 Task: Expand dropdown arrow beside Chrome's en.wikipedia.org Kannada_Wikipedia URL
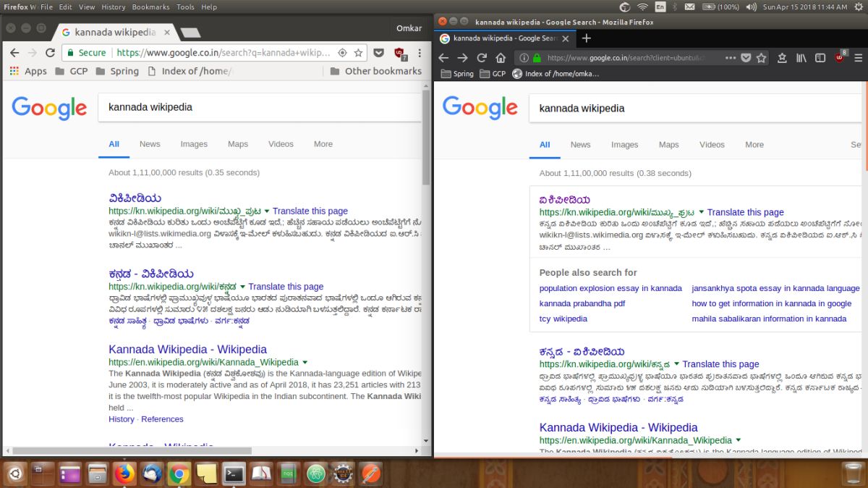pyautogui.click(x=305, y=362)
